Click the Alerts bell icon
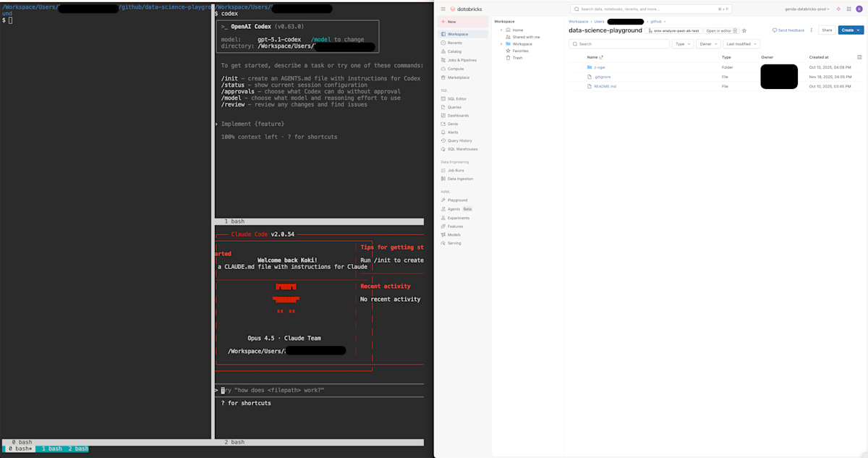Screen dimensions: 868x458 443,132
